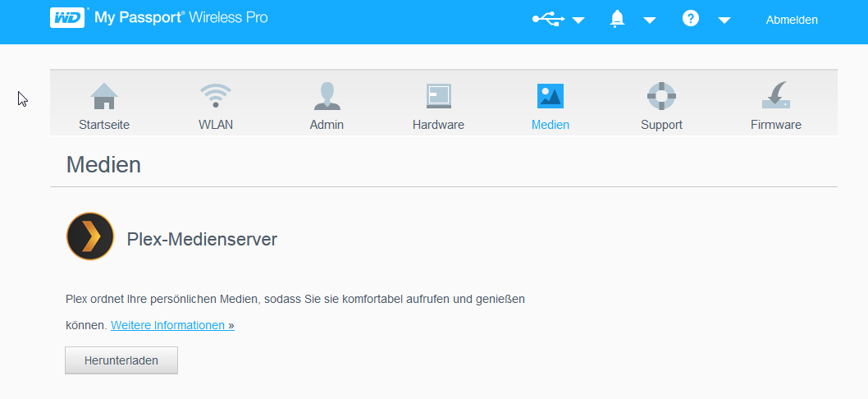Click the Medien page heading

pyautogui.click(x=103, y=164)
